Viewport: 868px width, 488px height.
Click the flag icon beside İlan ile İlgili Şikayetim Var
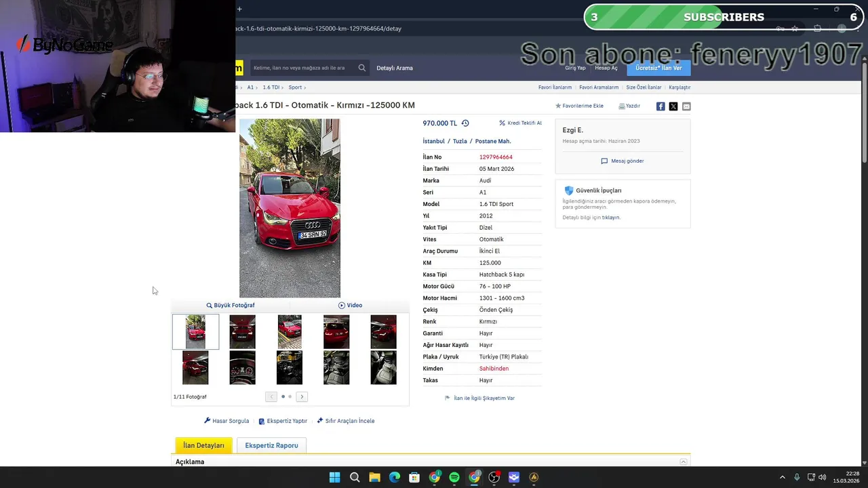click(x=447, y=398)
